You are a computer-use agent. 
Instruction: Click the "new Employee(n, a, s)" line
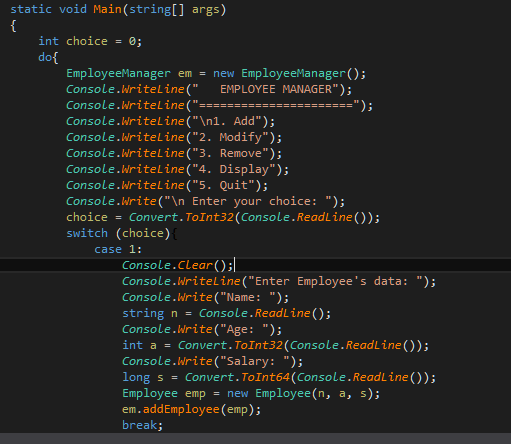pyautogui.click(x=251, y=393)
